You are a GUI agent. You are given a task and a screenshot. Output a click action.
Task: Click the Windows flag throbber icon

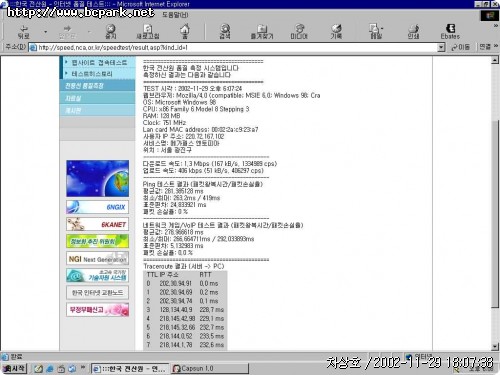[489, 15]
